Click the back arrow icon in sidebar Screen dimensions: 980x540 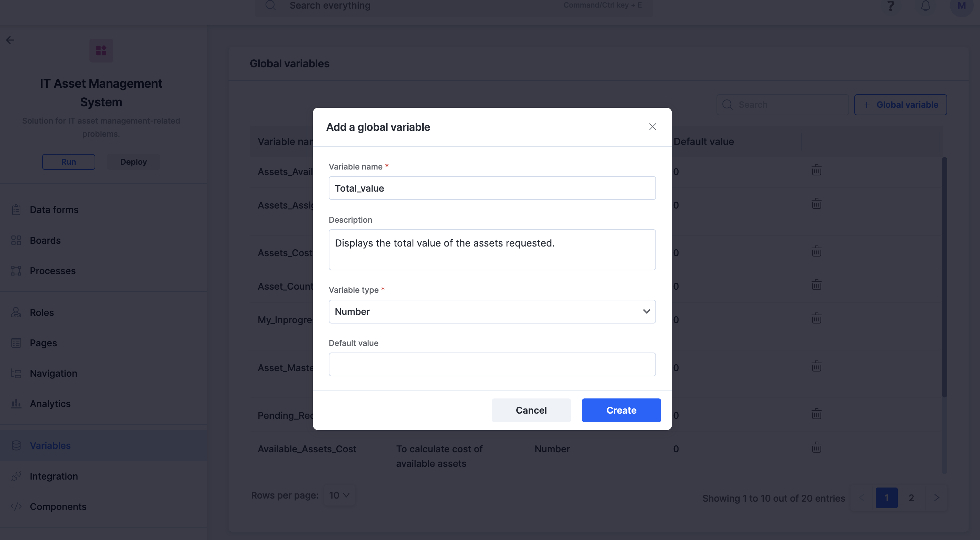pos(10,40)
